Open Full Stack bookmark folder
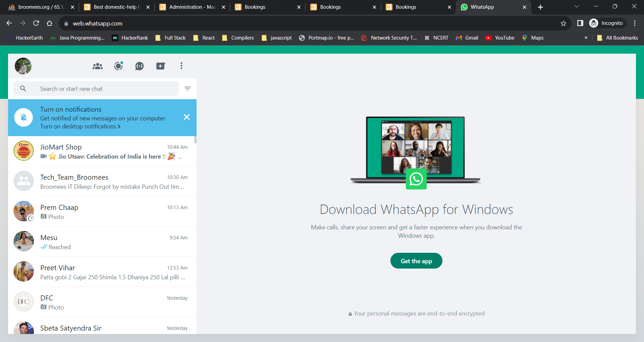The height and width of the screenshot is (342, 644). pos(170,38)
